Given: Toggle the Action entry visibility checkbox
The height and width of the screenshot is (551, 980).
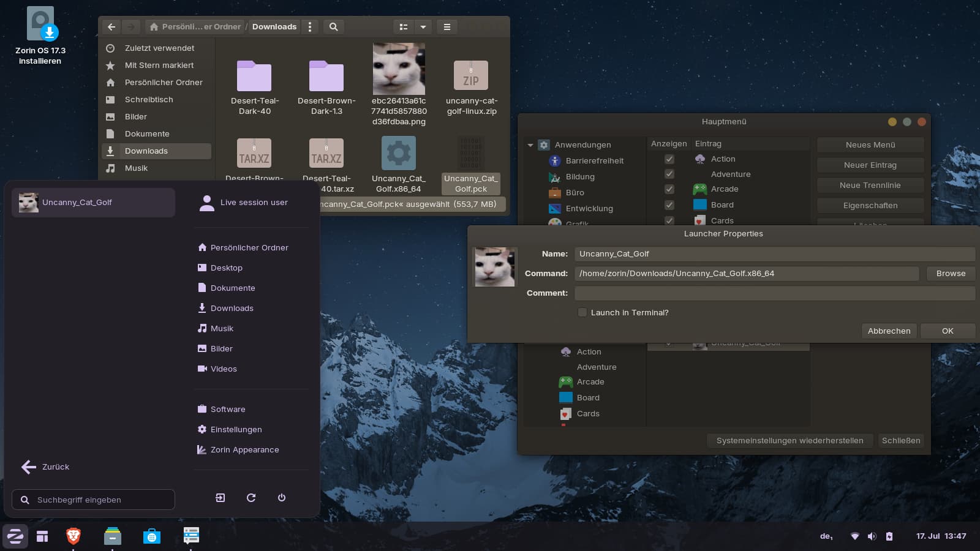Looking at the screenshot, I should tap(669, 159).
